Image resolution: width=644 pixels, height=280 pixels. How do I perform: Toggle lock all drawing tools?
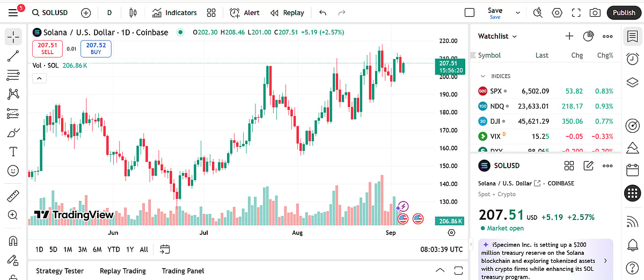coord(13,260)
